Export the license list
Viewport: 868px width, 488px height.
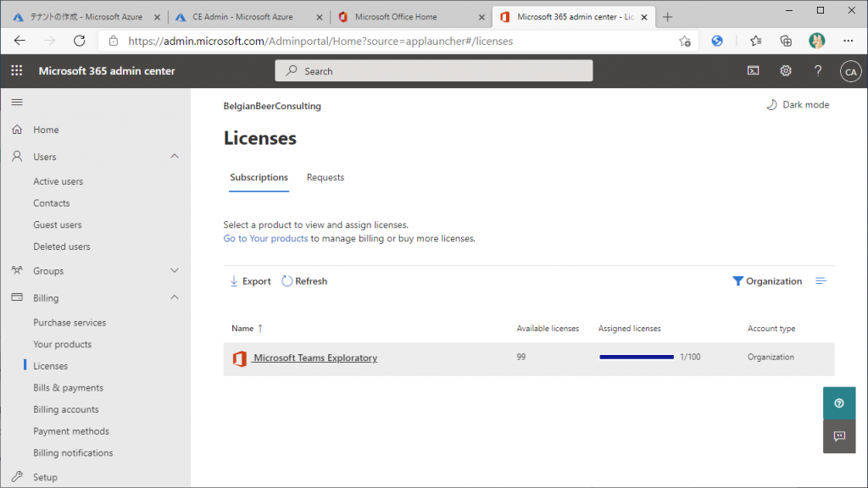[250, 281]
